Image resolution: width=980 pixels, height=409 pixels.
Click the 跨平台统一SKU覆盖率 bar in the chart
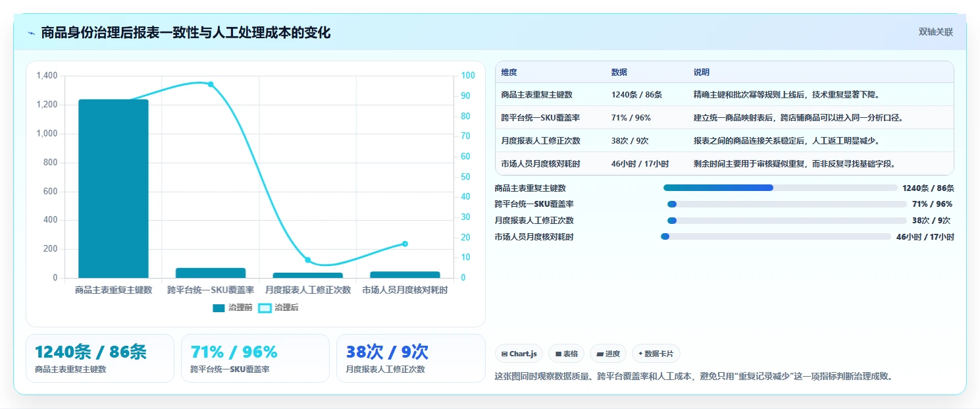211,273
